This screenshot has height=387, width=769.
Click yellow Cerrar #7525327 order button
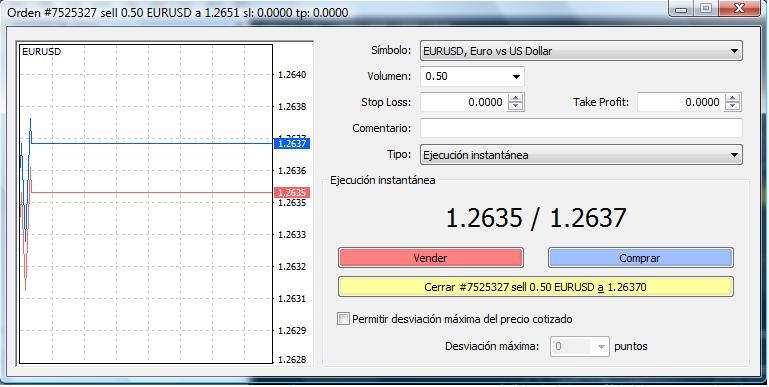[536, 287]
